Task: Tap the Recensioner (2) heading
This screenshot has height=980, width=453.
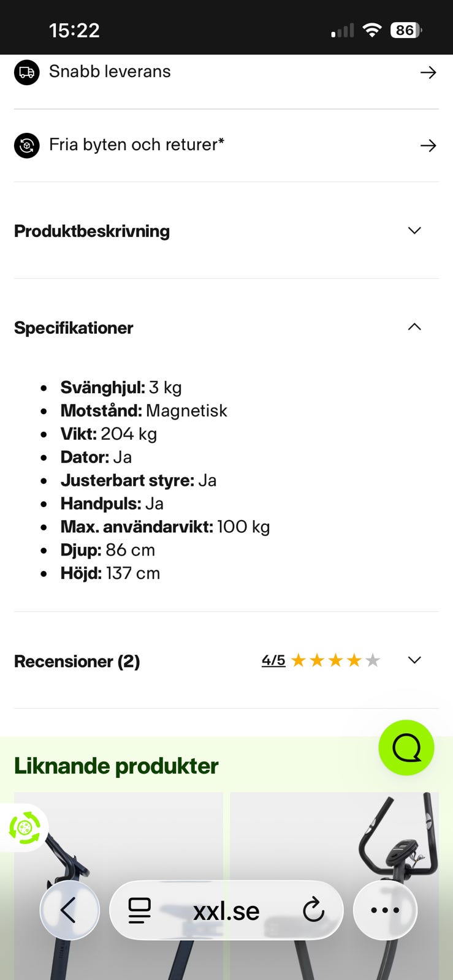Action: pyautogui.click(x=77, y=661)
